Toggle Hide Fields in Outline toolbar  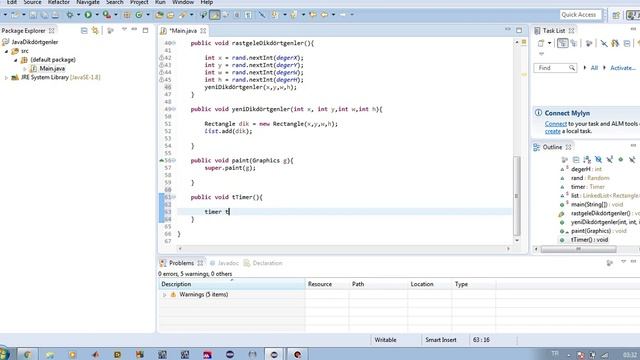(598, 160)
